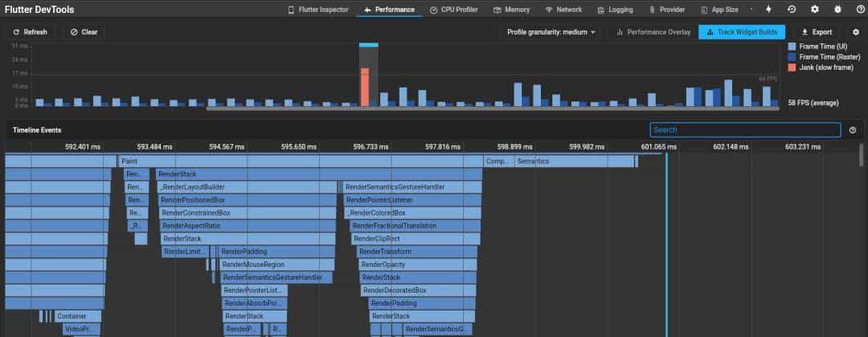This screenshot has height=337, width=868.
Task: Switch to the CPU Profiler tab
Action: (453, 10)
